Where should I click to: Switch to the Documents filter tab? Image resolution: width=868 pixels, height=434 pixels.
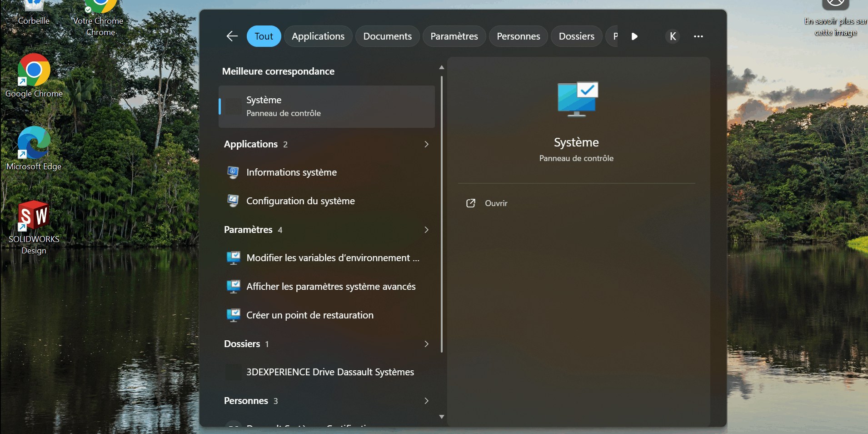click(387, 36)
